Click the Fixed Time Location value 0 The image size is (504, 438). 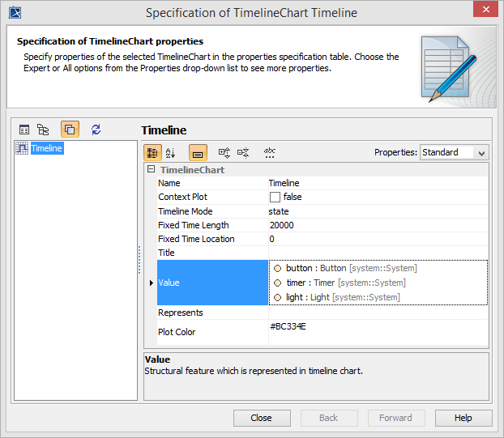click(378, 239)
